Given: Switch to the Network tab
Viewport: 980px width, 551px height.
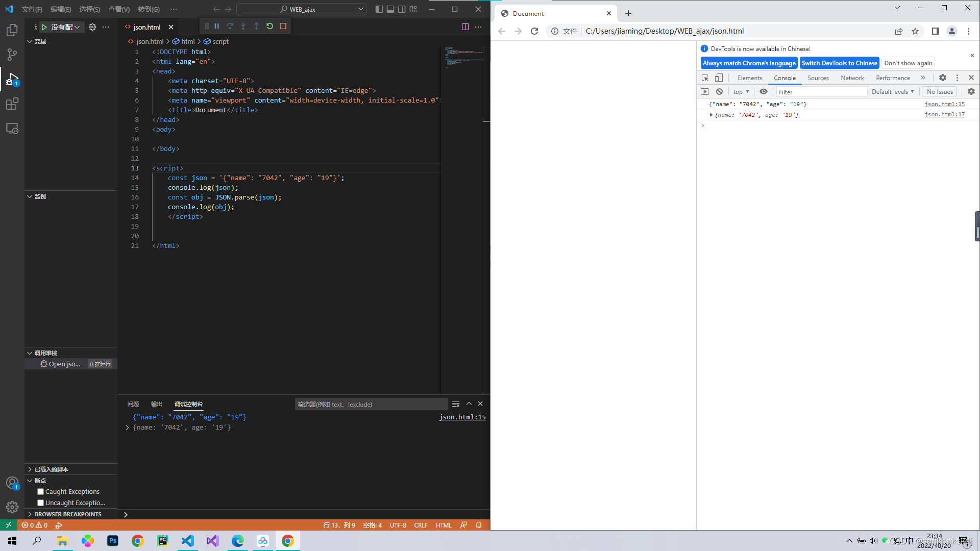Looking at the screenshot, I should (x=852, y=78).
